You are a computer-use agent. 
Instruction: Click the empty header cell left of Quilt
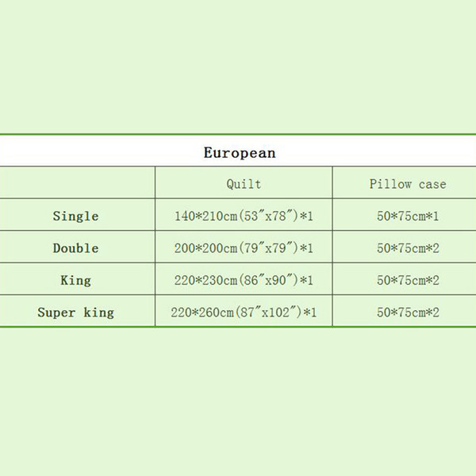click(x=78, y=182)
